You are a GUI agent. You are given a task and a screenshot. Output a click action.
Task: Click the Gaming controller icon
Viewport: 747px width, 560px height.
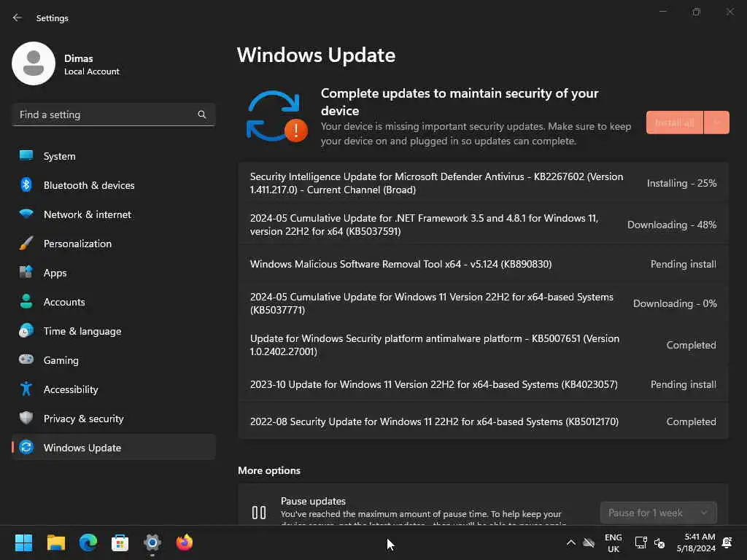pyautogui.click(x=26, y=359)
